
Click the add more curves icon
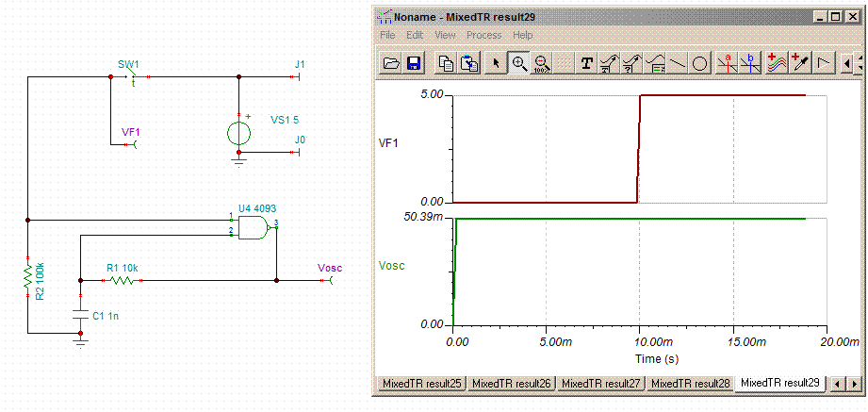click(778, 64)
